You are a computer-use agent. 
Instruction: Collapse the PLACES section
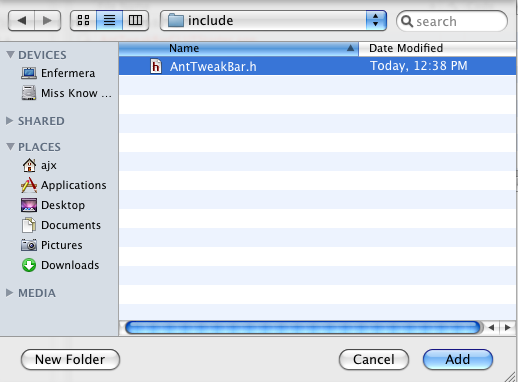[10, 147]
